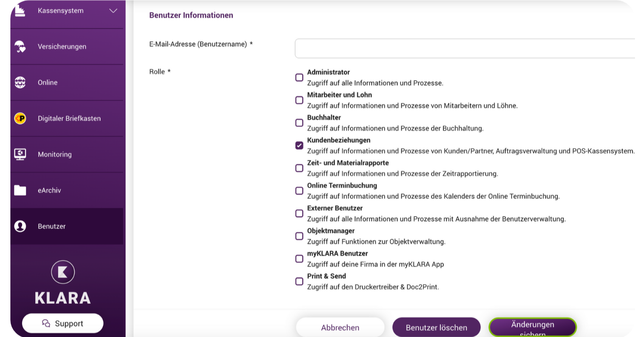Select the eArchiv menu entry
This screenshot has width=644, height=337.
67,190
